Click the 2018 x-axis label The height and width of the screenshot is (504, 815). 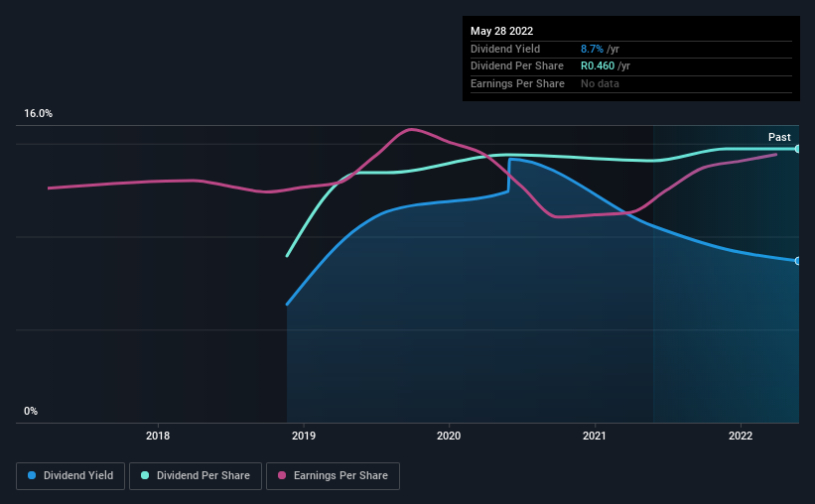(158, 436)
